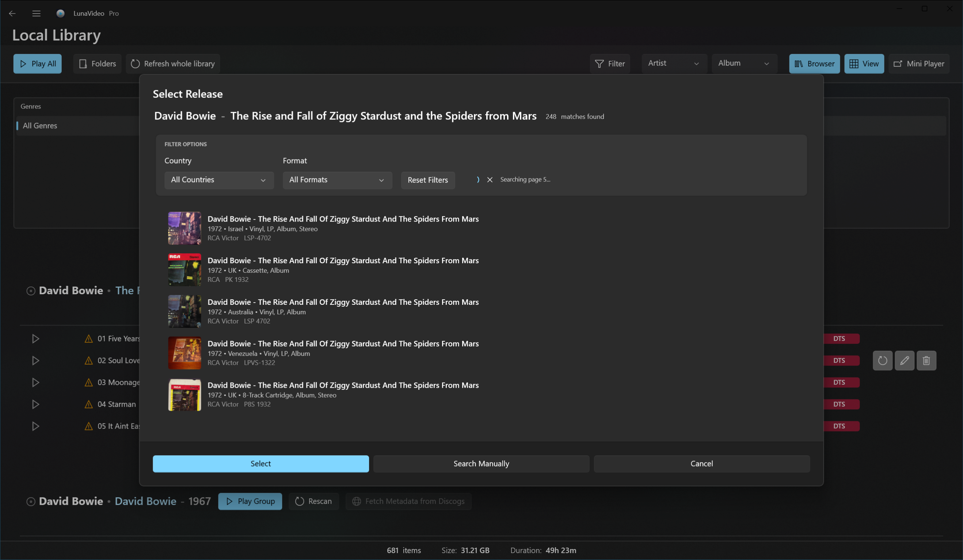Image resolution: width=963 pixels, height=560 pixels.
Task: Play track 02 Soul Love
Action: coord(35,361)
